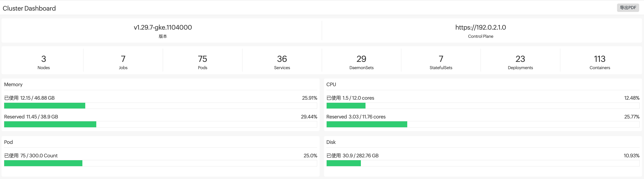Click the Disk usage progress bar
The image size is (644, 179).
tap(483, 163)
